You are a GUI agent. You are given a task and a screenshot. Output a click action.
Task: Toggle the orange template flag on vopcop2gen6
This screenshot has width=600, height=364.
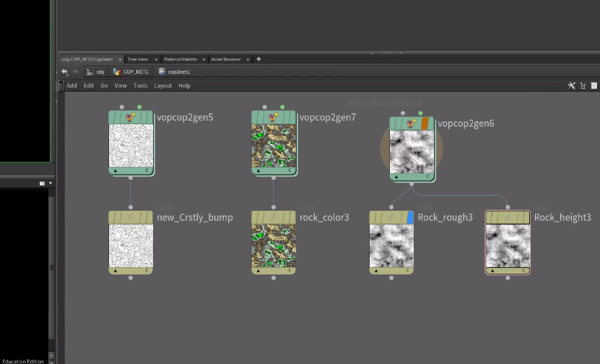tap(425, 123)
